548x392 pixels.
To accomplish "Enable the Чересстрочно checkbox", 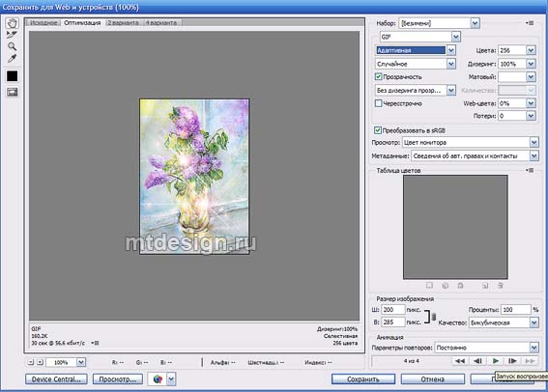I will point(378,103).
